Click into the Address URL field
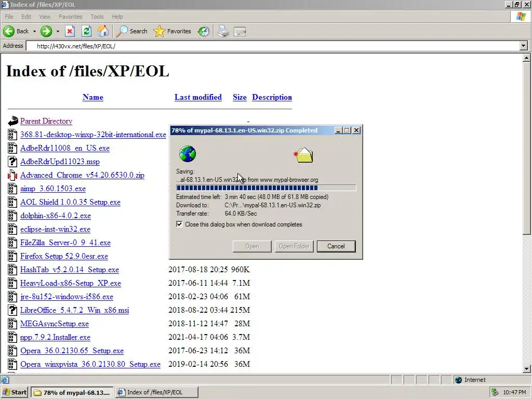532x399 pixels. pyautogui.click(x=273, y=46)
